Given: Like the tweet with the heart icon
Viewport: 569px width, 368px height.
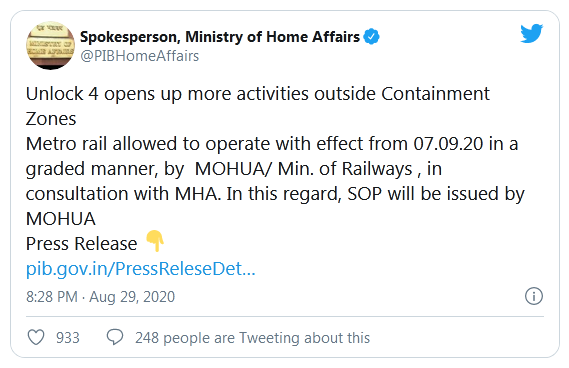Looking at the screenshot, I should pos(36,337).
